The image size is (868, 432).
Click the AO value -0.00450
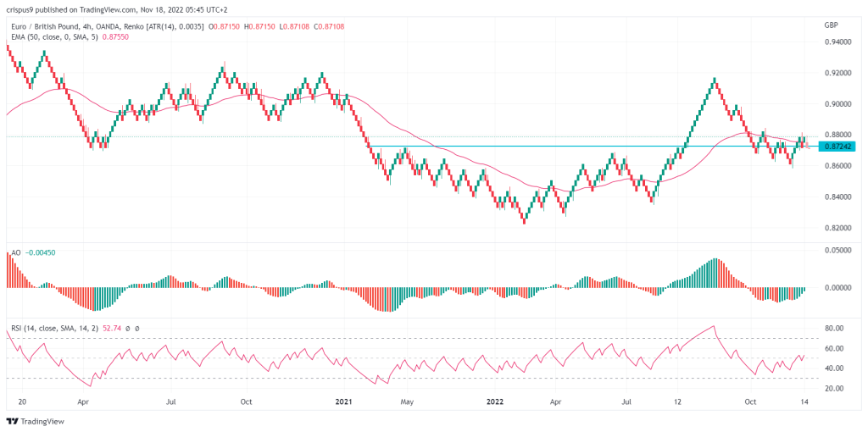coord(40,252)
